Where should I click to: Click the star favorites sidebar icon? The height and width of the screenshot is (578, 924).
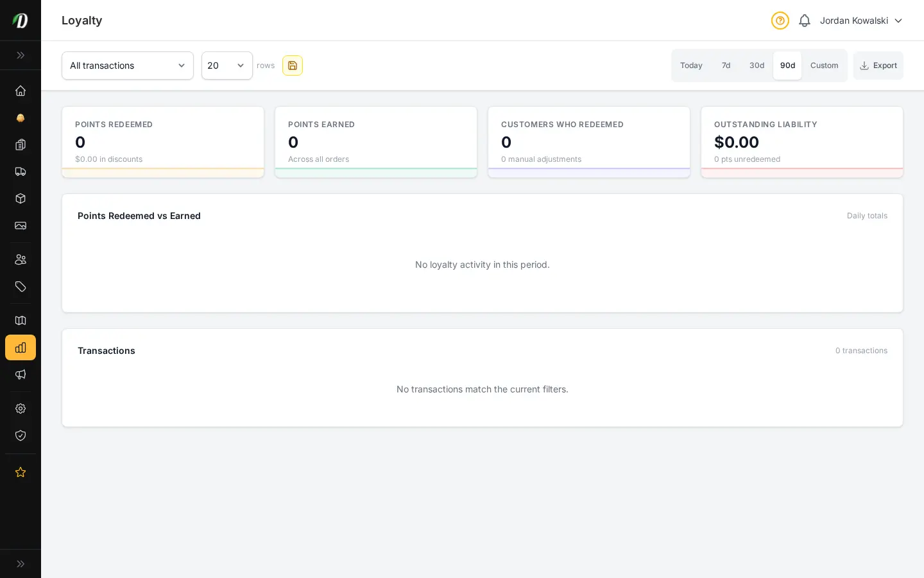[x=21, y=472]
